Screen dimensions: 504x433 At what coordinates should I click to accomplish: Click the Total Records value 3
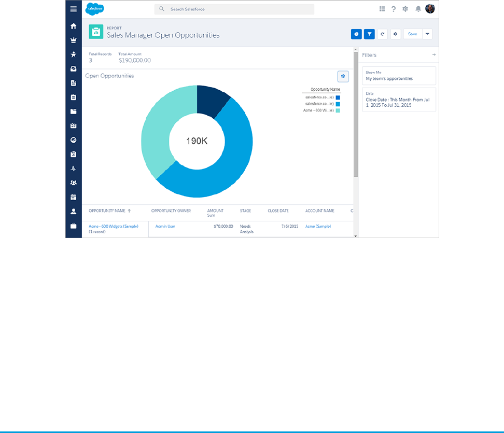[x=91, y=61]
